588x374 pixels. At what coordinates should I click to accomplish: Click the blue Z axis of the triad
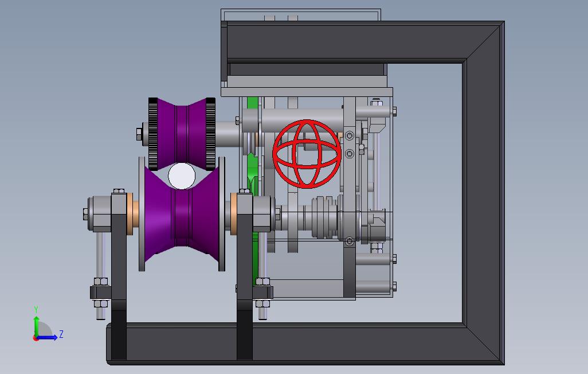47,338
